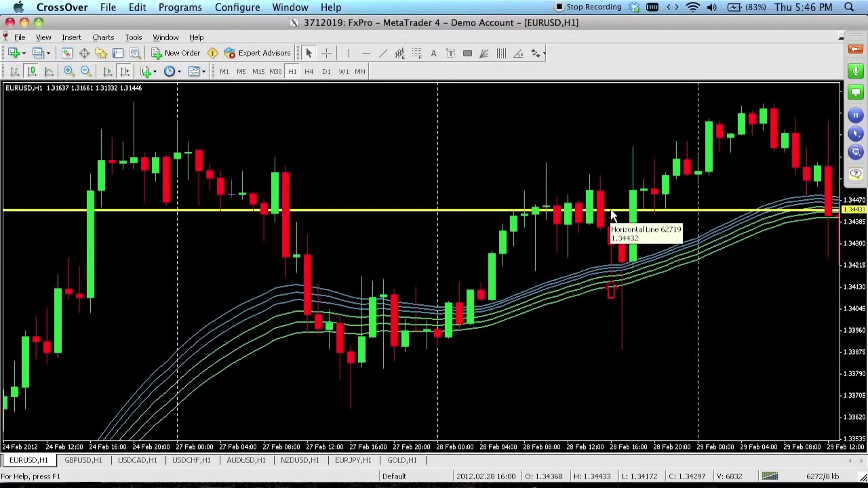Image resolution: width=868 pixels, height=488 pixels.
Task: Expand the profiles dropdown arrow
Action: 48,53
